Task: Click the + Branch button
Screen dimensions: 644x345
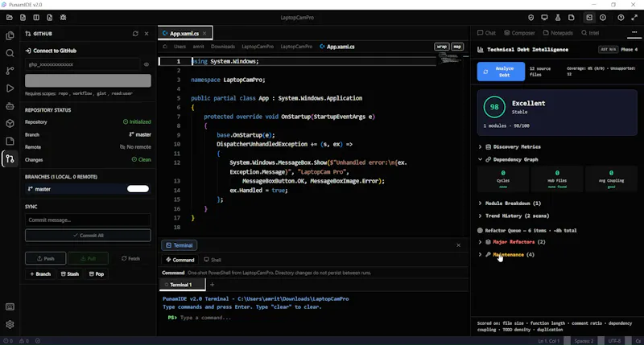Action: [40, 274]
